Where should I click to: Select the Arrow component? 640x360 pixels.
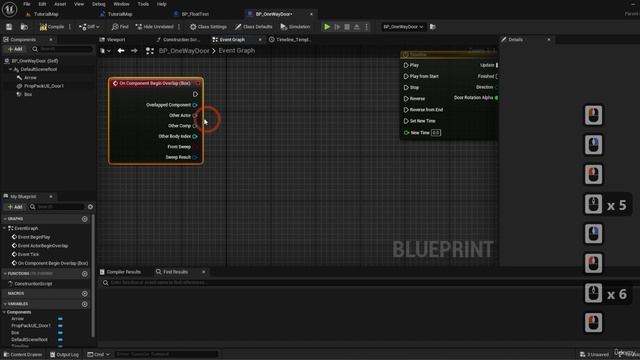pyautogui.click(x=30, y=78)
